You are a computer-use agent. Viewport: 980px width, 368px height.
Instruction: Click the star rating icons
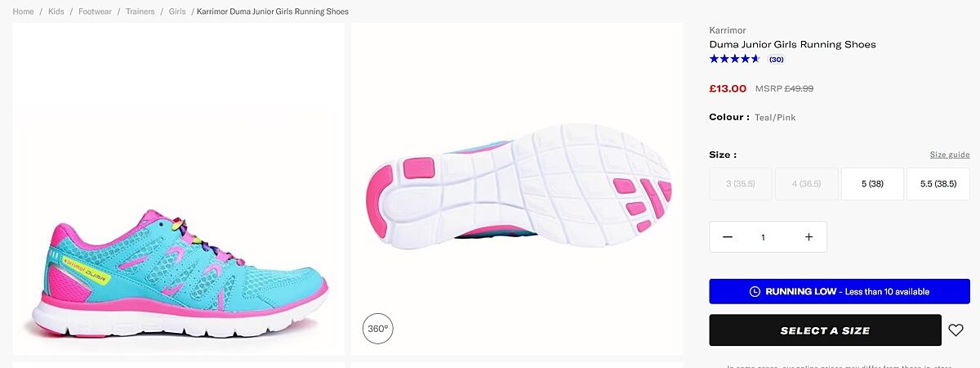point(735,59)
